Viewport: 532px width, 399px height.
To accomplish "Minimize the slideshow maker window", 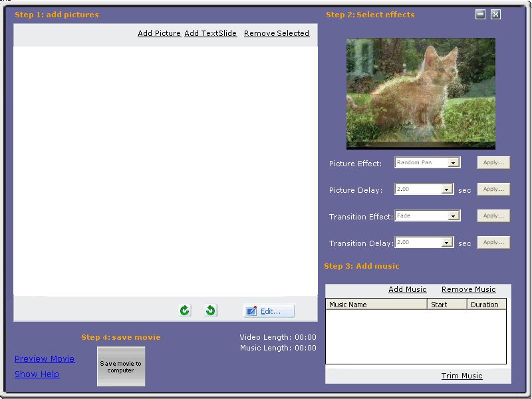I will [x=480, y=14].
